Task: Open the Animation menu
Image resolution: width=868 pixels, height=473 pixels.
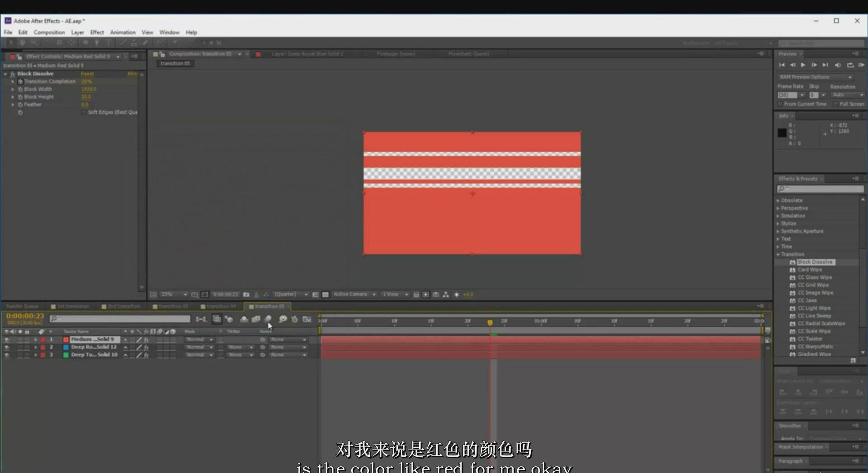Action: [123, 33]
